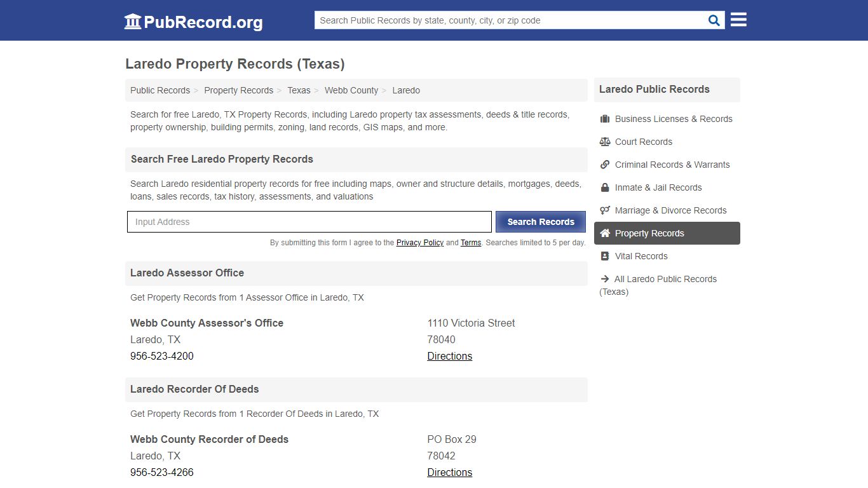Click the Laredo Property Records (Texas) heading
This screenshot has width=868, height=488.
[235, 64]
